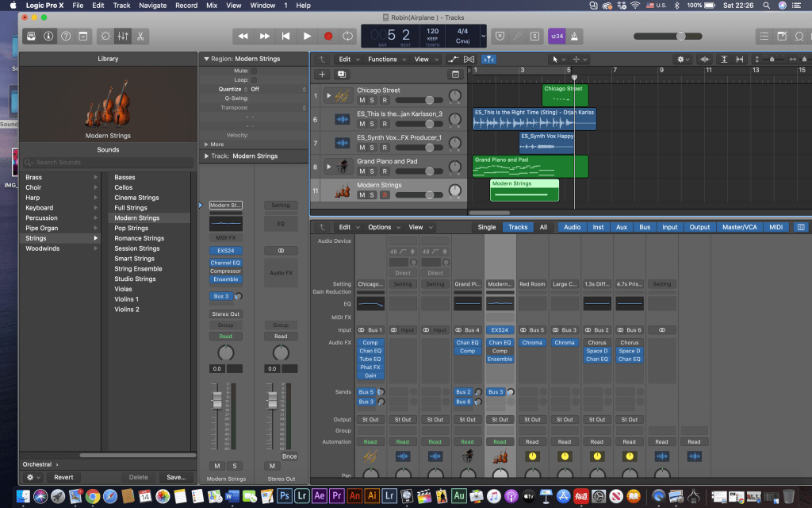Click the Search Sounds field
The height and width of the screenshot is (508, 812).
coord(107,163)
